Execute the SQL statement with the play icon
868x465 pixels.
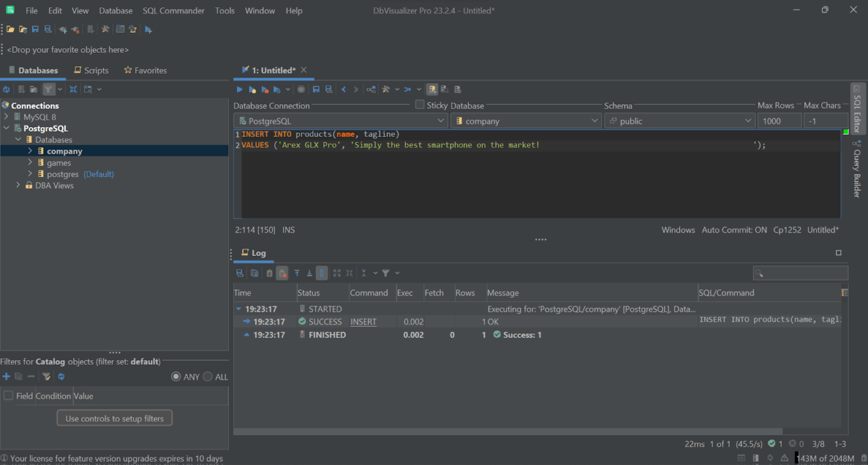point(239,89)
